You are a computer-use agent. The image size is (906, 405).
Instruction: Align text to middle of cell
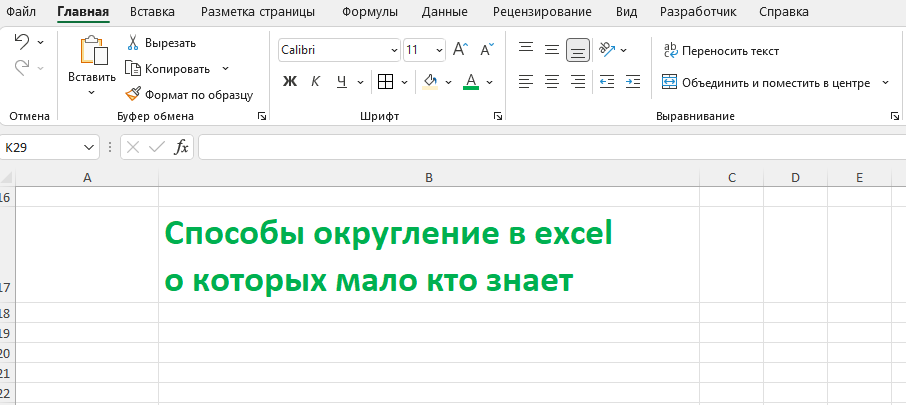552,50
